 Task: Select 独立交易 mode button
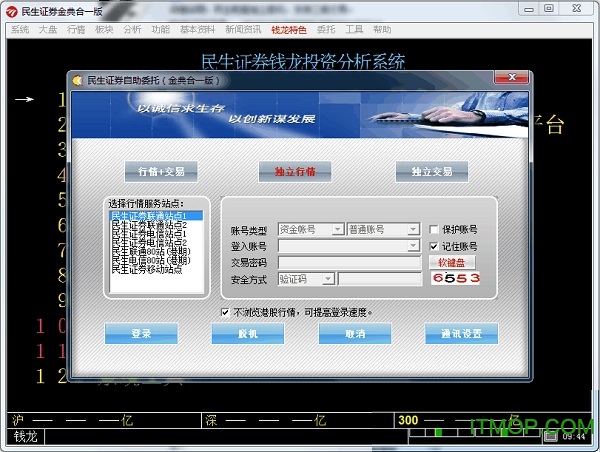point(432,171)
